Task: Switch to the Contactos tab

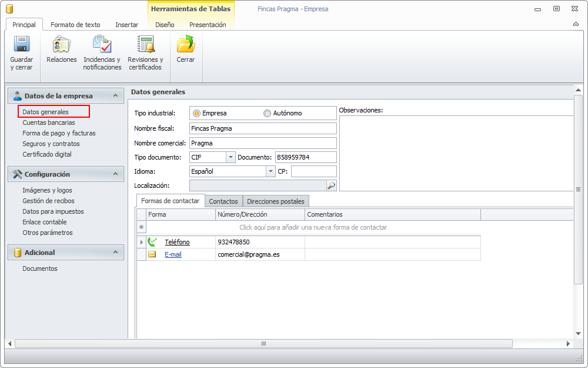Action: [x=223, y=201]
